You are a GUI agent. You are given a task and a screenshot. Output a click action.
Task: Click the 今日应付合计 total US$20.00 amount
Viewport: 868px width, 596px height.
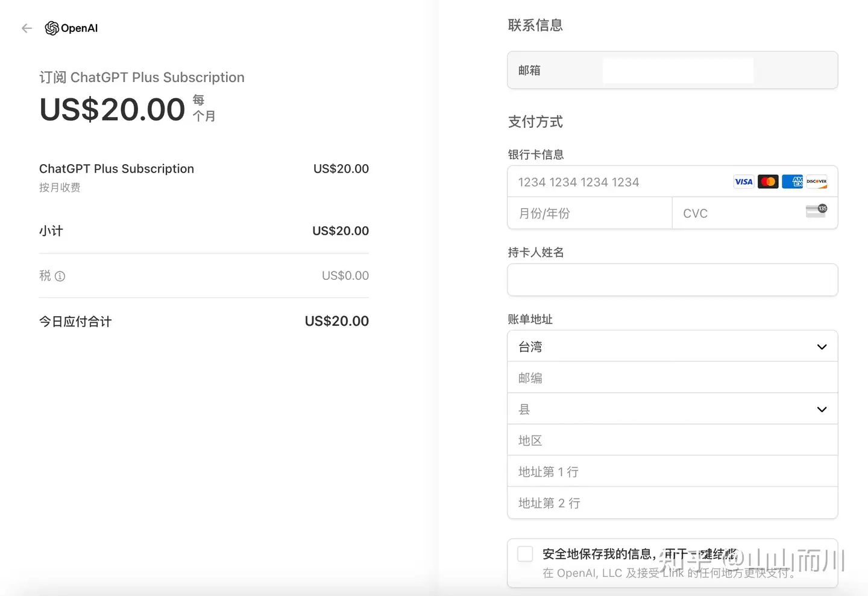(337, 321)
